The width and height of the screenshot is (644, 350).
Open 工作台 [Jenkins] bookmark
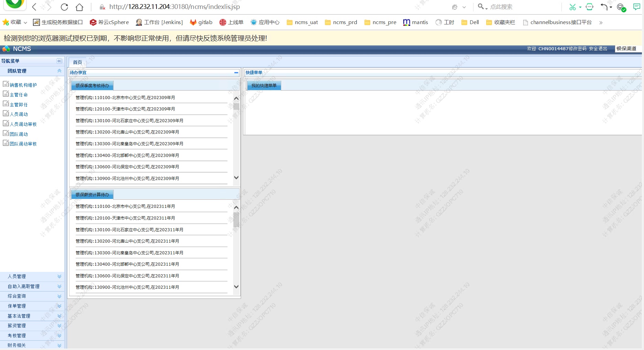tap(159, 22)
